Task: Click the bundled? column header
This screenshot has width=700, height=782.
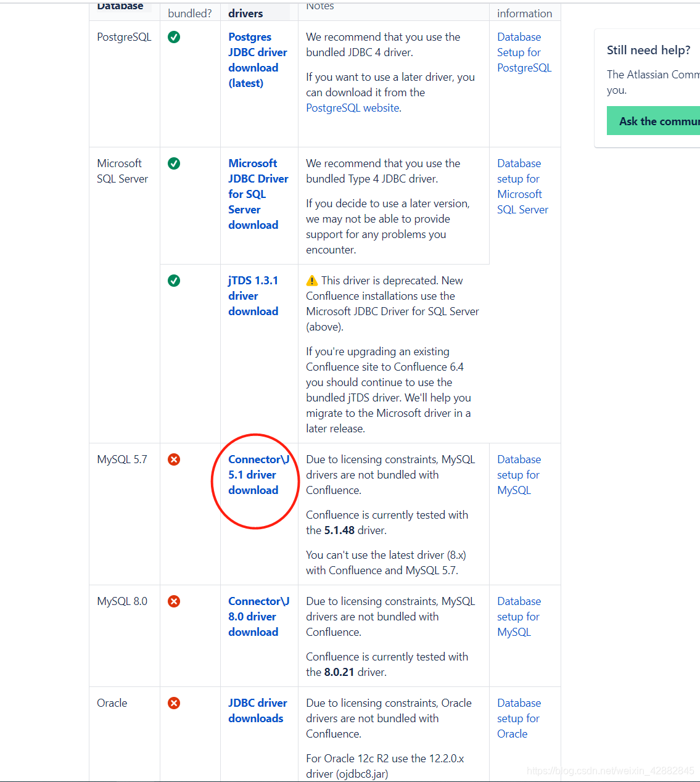Action: tap(190, 13)
